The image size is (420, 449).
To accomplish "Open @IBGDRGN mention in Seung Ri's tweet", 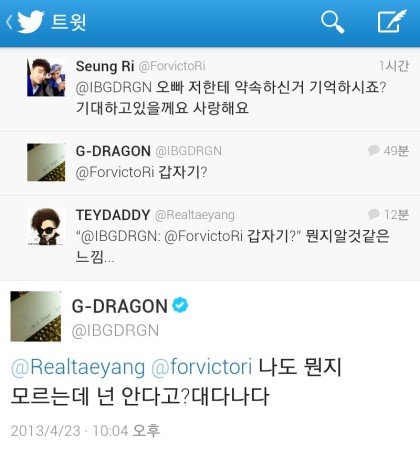I will pos(114,87).
